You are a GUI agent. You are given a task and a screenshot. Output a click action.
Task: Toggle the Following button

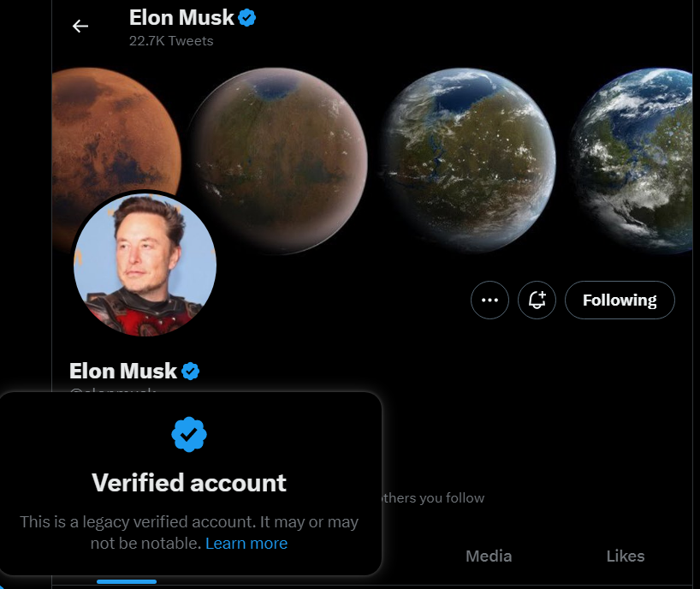coord(620,300)
